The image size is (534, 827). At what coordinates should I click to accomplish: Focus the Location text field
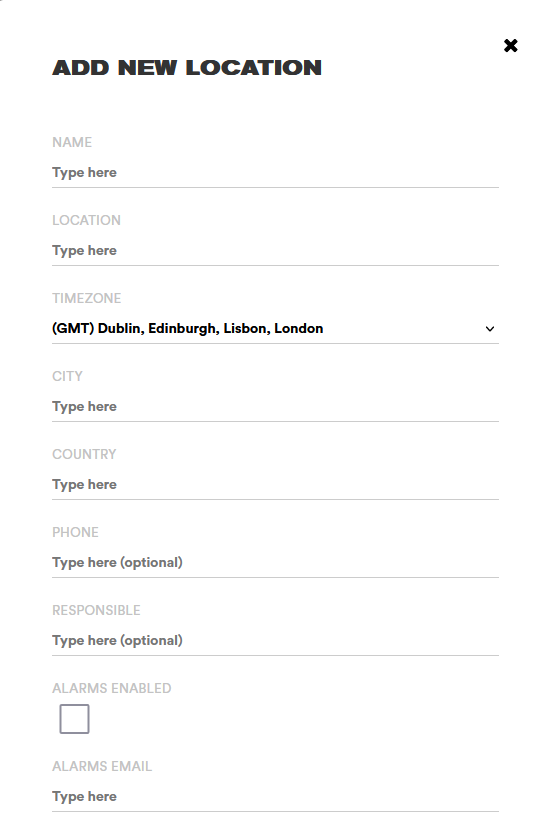point(275,251)
